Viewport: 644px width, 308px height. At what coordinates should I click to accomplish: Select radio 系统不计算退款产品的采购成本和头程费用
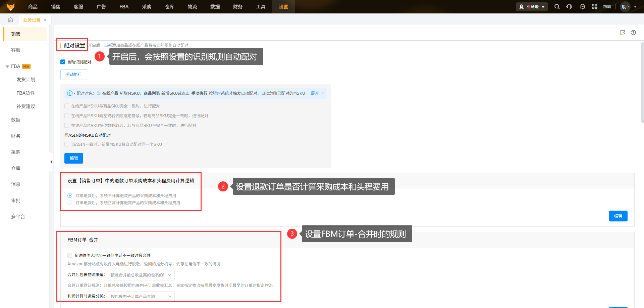tap(70, 195)
